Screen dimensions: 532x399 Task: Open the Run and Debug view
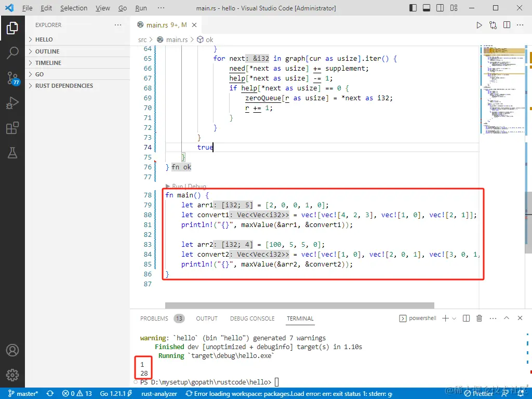[12, 103]
